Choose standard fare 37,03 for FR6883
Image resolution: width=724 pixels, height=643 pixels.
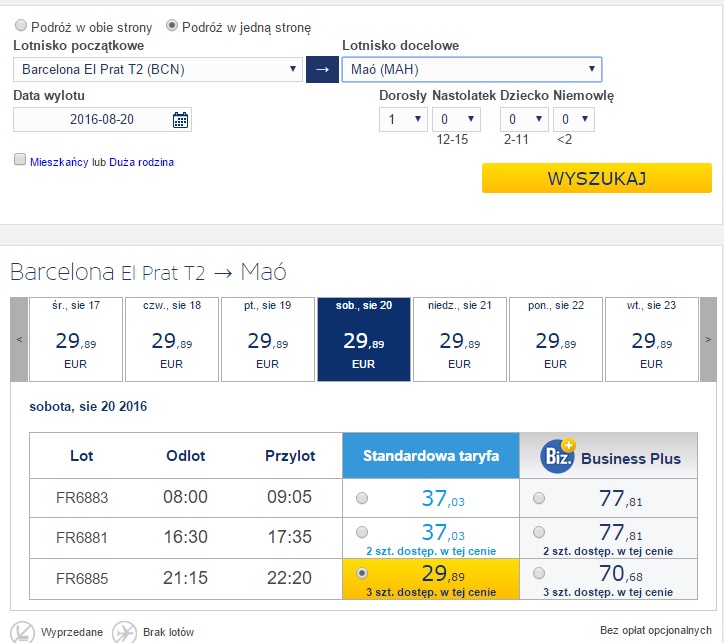(362, 498)
